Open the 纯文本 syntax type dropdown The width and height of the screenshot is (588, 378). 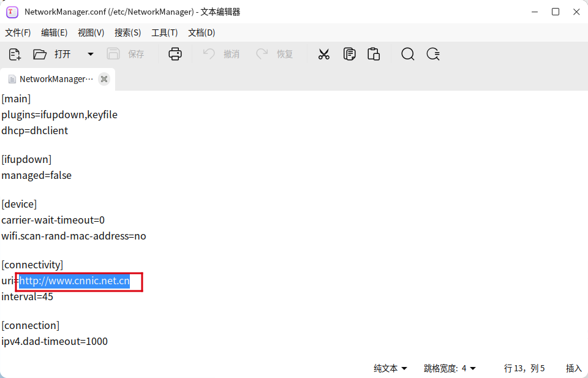[x=390, y=368]
